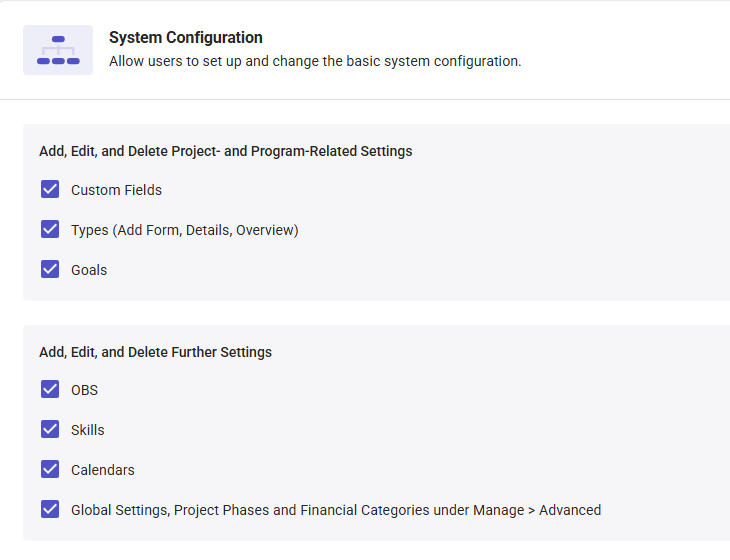Select the Goals label text
This screenshot has width=730, height=560.
[89, 270]
